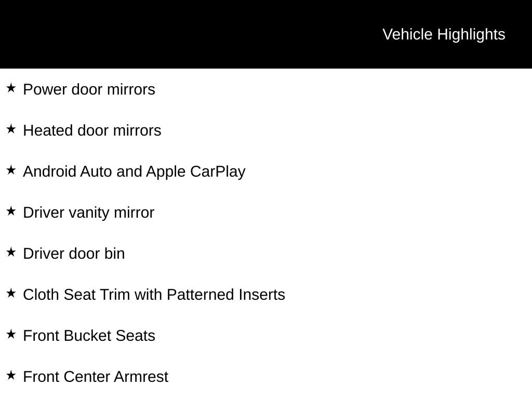532x399 pixels.
Task: Click the word Highlights in the header
Action: pyautogui.click(x=471, y=35)
